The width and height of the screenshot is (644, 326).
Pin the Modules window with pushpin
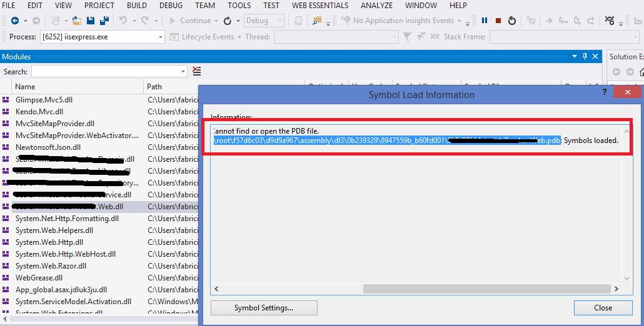[x=585, y=57]
